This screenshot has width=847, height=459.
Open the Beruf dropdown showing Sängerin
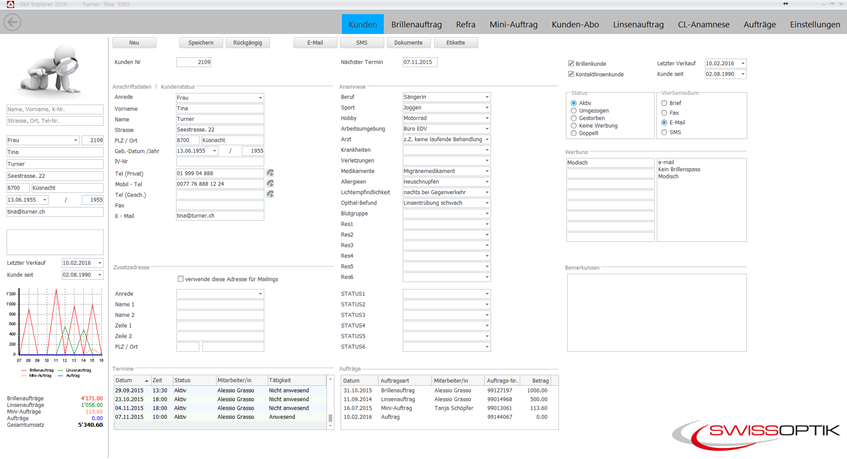(446, 97)
